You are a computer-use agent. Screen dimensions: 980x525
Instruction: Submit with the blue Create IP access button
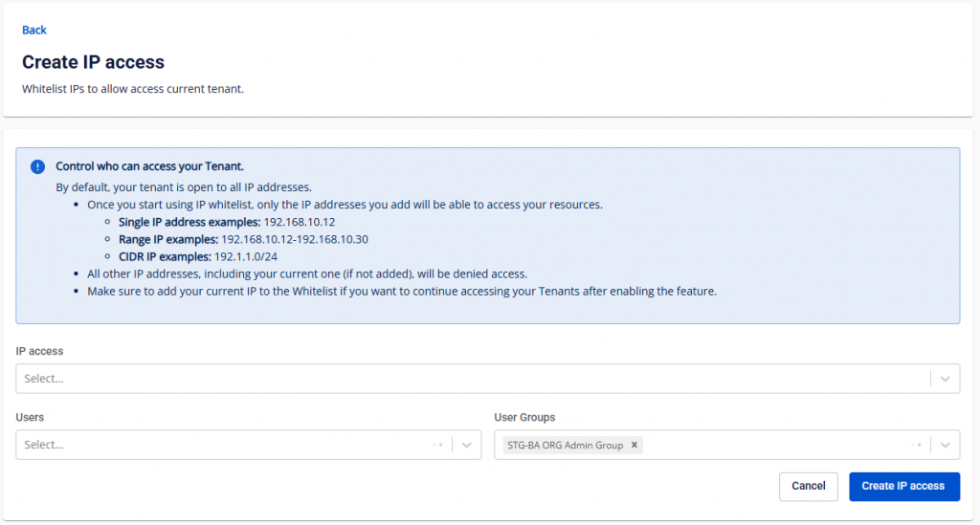pyautogui.click(x=903, y=486)
